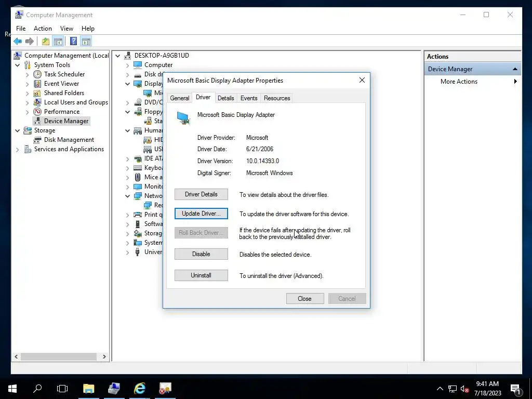Click the Event Viewer icon
This screenshot has width=532, height=399.
37,84
